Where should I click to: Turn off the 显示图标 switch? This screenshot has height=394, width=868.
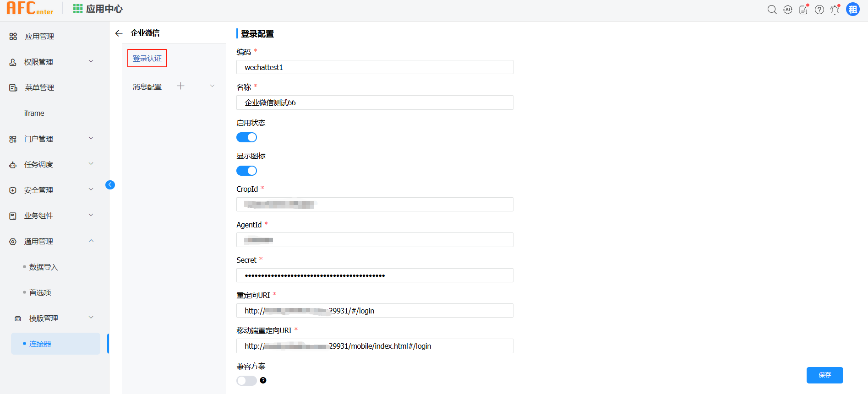coord(246,171)
